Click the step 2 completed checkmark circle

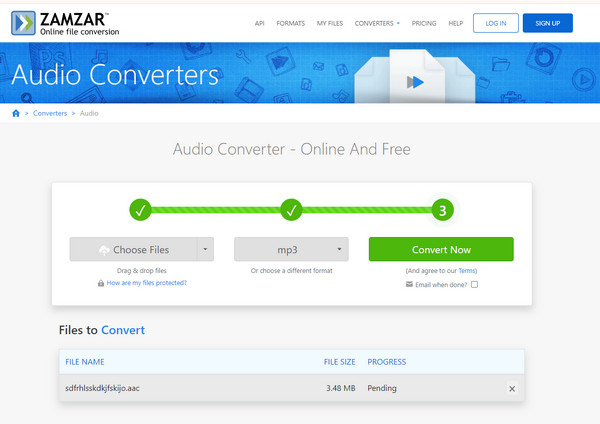coord(291,210)
